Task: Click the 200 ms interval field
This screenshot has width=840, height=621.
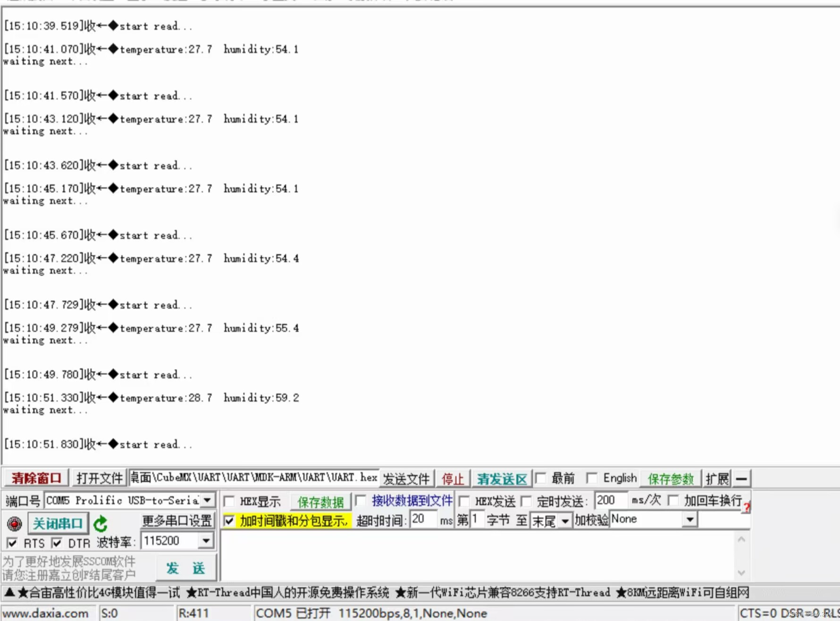Action: [x=611, y=500]
